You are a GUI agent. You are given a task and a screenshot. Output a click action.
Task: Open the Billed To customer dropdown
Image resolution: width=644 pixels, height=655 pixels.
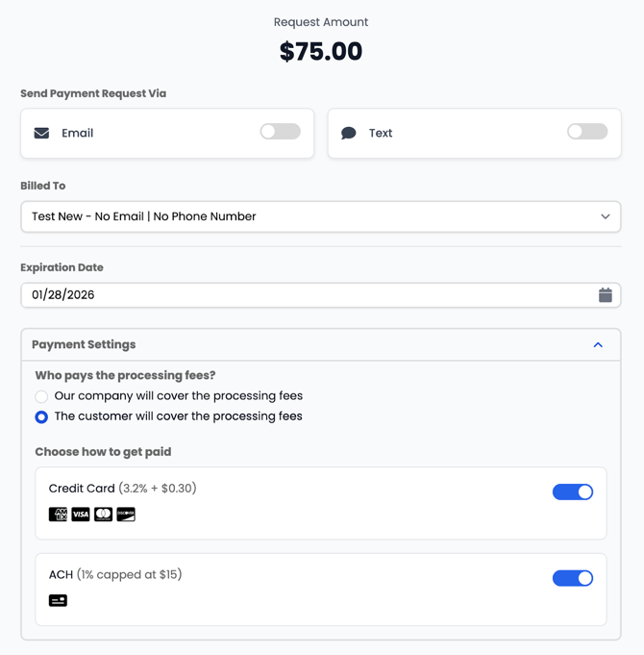(x=320, y=216)
